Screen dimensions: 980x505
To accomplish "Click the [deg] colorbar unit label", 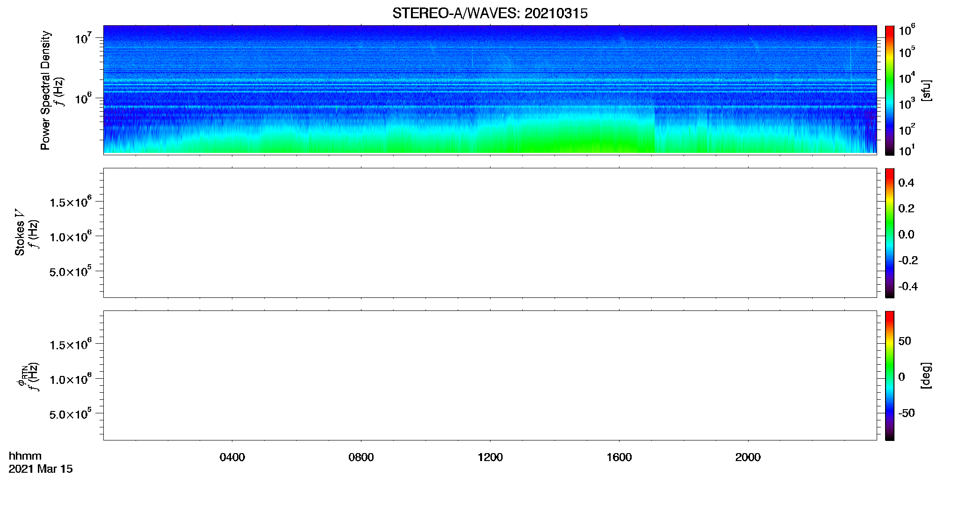I will point(926,375).
